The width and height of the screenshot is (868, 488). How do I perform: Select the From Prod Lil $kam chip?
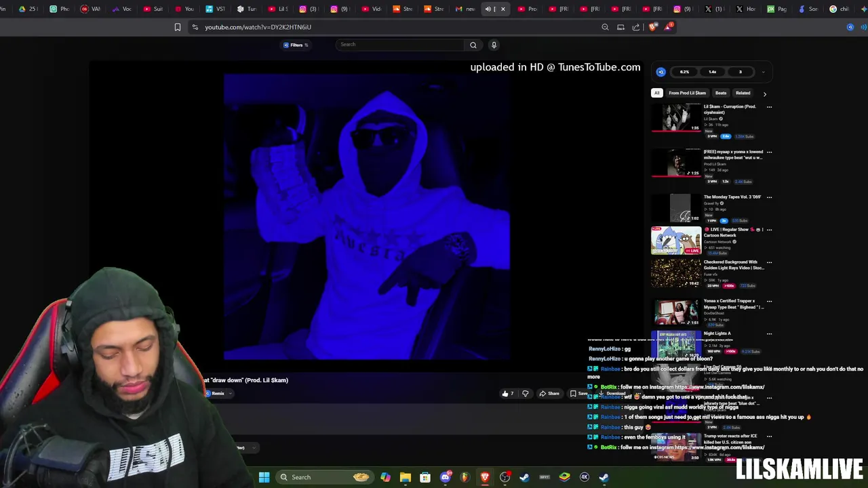click(687, 93)
